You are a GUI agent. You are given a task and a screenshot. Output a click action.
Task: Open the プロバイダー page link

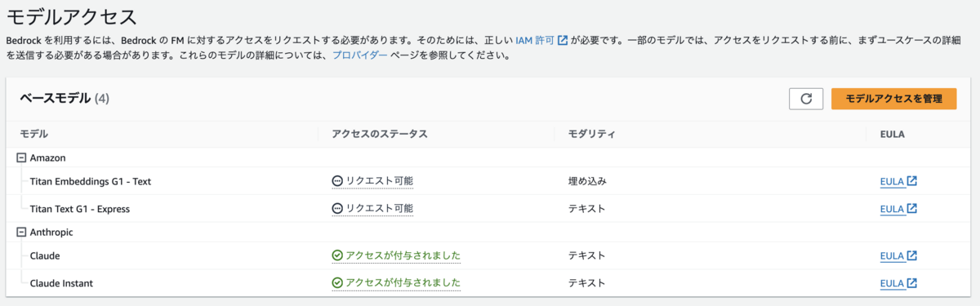pyautogui.click(x=360, y=56)
